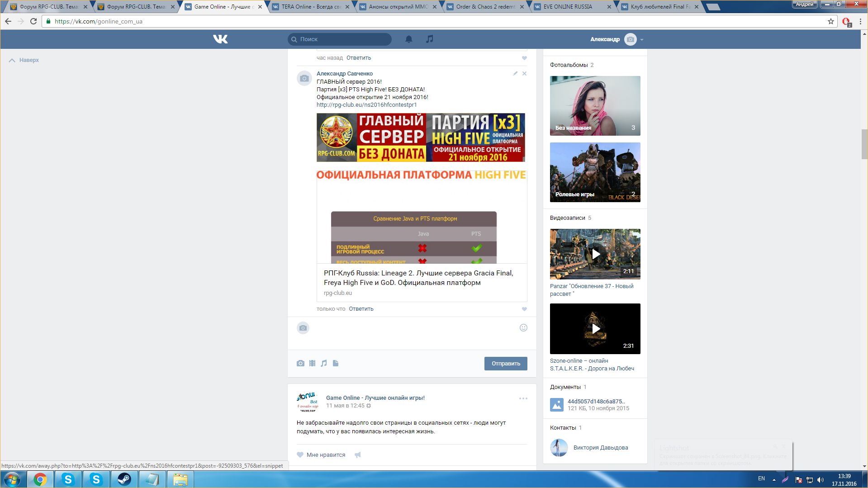Open Александр Савченко's profile name link
This screenshot has width=868, height=488.
[345, 74]
